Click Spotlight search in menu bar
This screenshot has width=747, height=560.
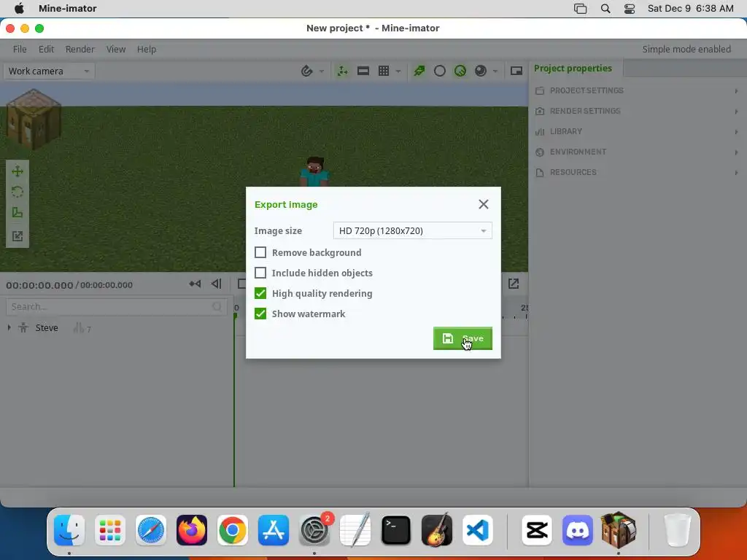pyautogui.click(x=605, y=9)
